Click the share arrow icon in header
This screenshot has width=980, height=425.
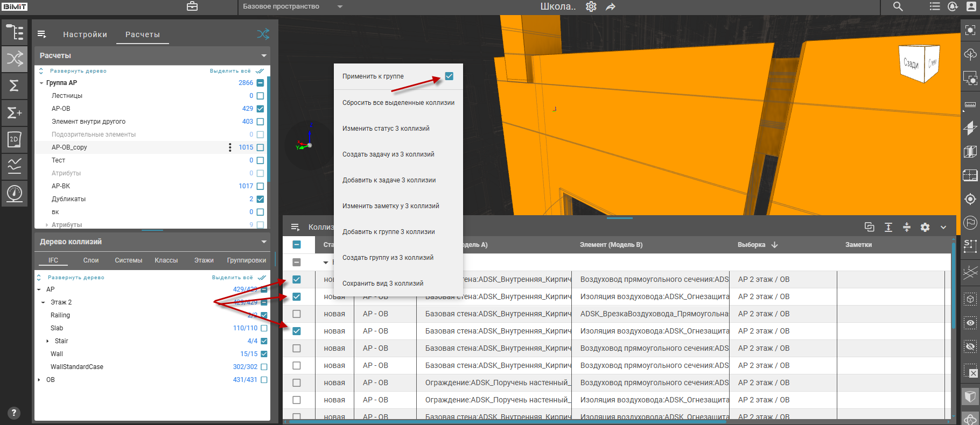coord(611,6)
